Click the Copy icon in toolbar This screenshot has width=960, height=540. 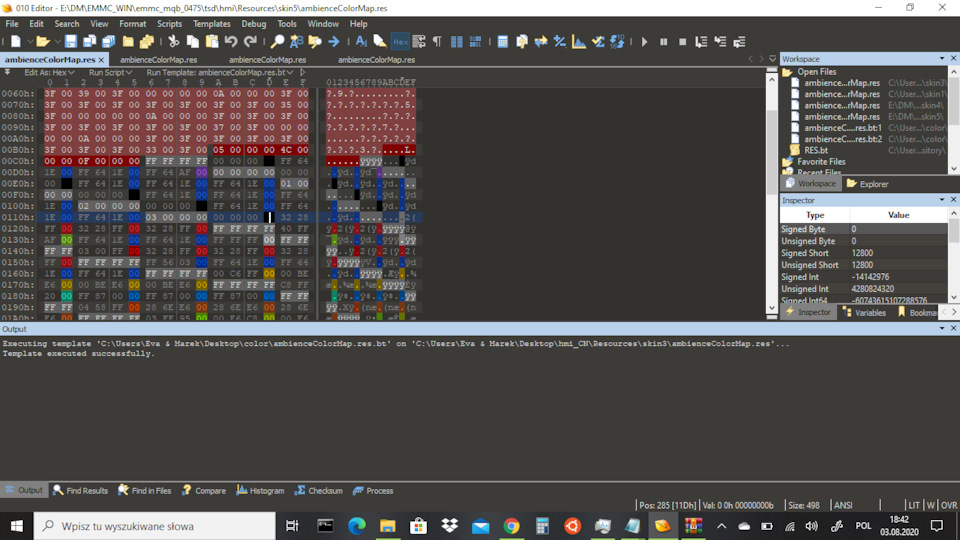(192, 42)
